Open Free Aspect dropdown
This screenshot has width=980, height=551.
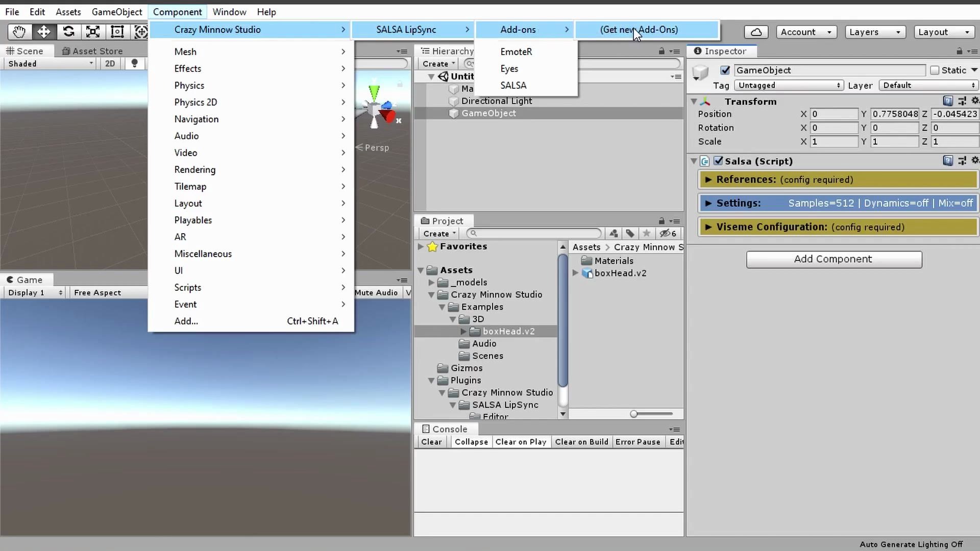pyautogui.click(x=108, y=292)
